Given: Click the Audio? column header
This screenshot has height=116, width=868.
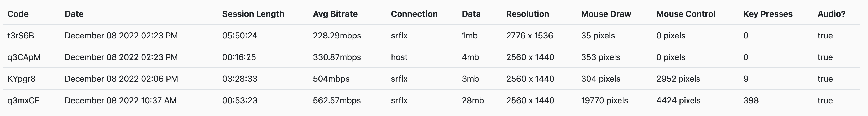Looking at the screenshot, I should tap(831, 14).
